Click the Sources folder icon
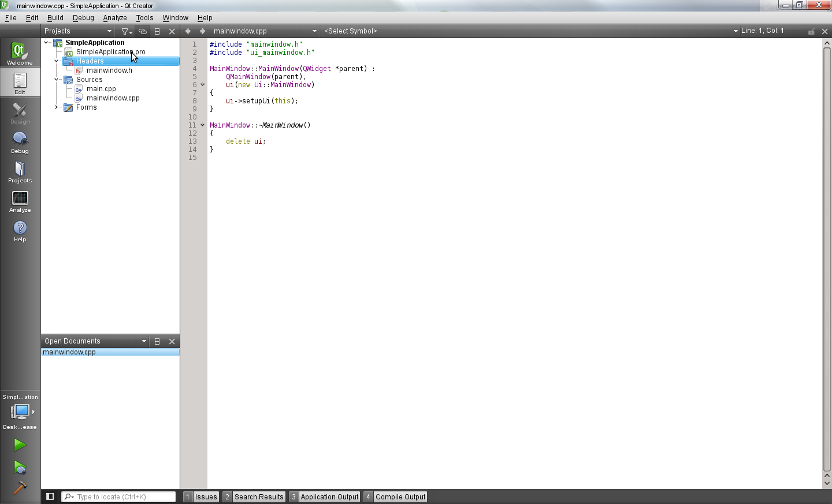This screenshot has height=504, width=832. [x=68, y=80]
